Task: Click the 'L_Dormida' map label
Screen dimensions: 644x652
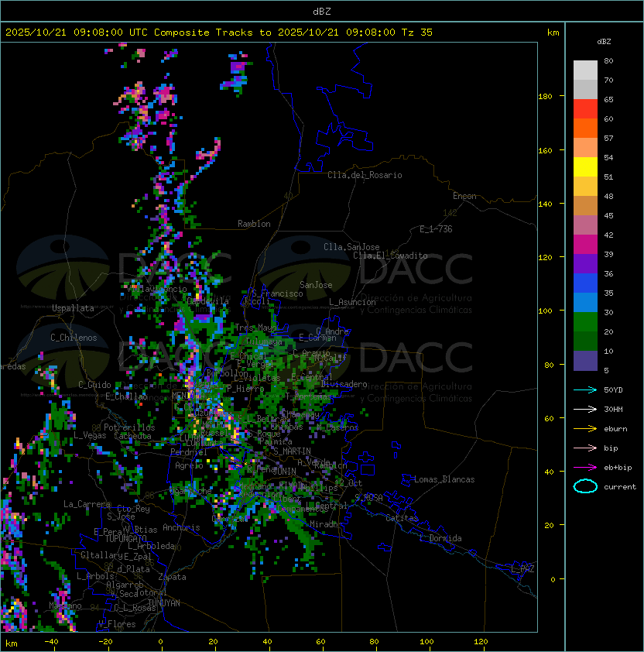Action: [x=440, y=538]
